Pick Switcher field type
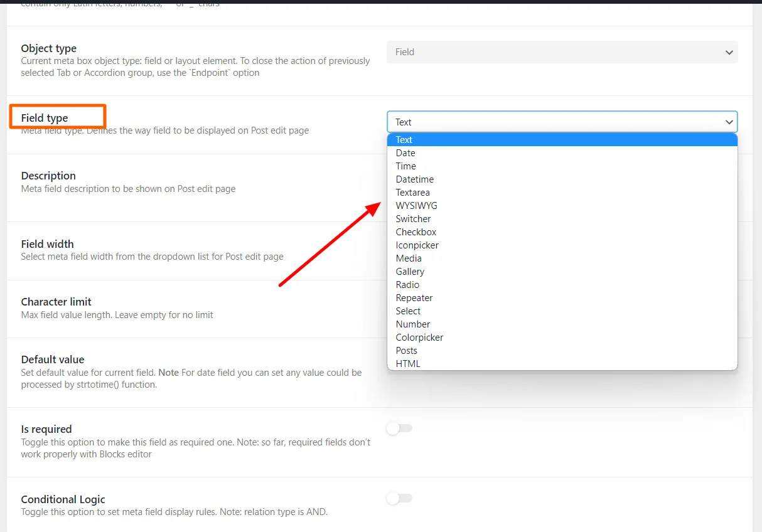 pos(562,219)
